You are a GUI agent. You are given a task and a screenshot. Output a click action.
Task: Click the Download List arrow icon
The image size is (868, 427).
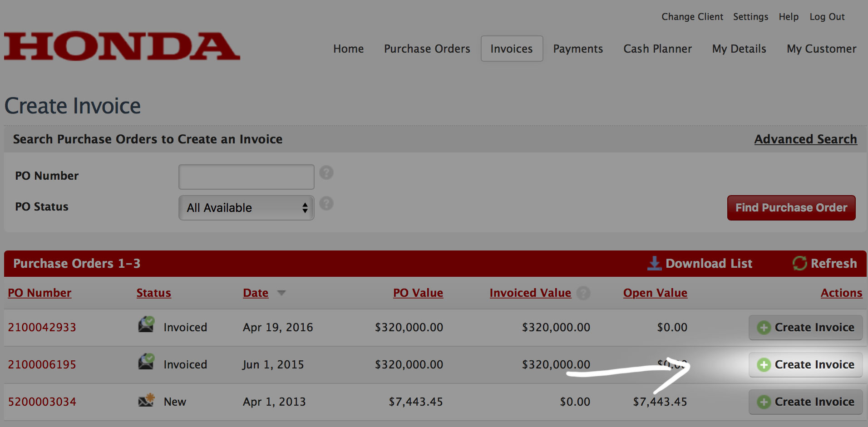[x=654, y=263]
